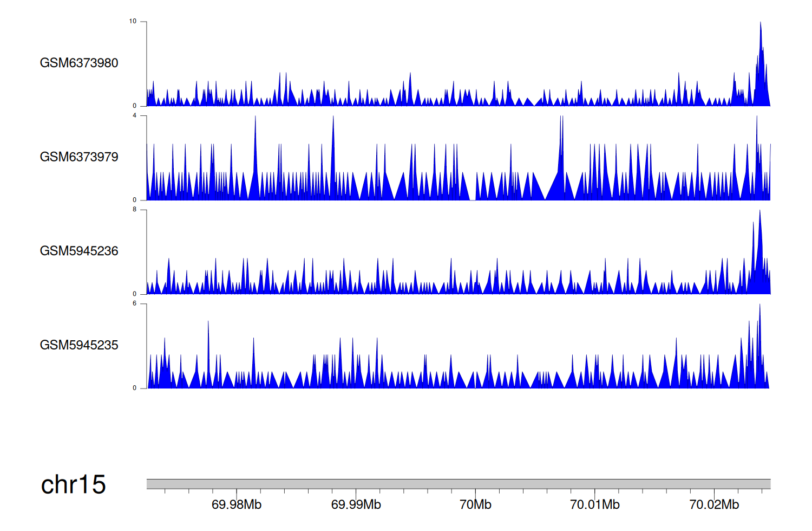The width and height of the screenshot is (812, 531).
Task: Click the 70Mb axis position label
Action: coord(475,504)
